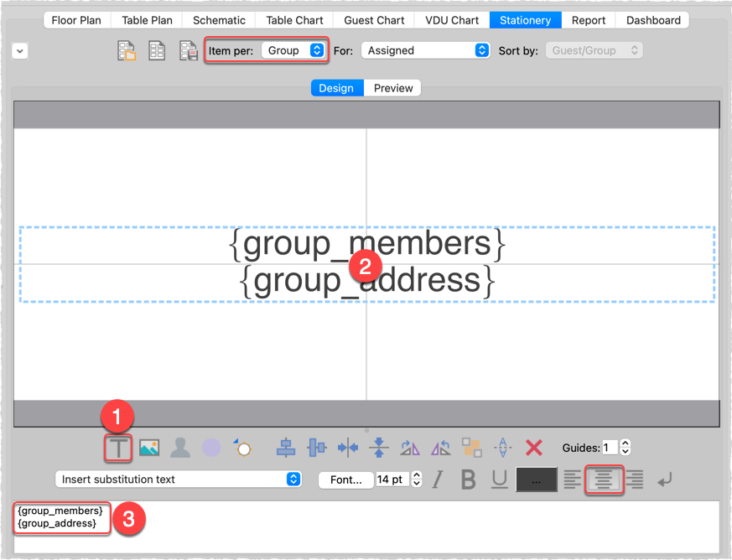The height and width of the screenshot is (560, 732).
Task: Open the For Assigned dropdown
Action: pyautogui.click(x=425, y=49)
